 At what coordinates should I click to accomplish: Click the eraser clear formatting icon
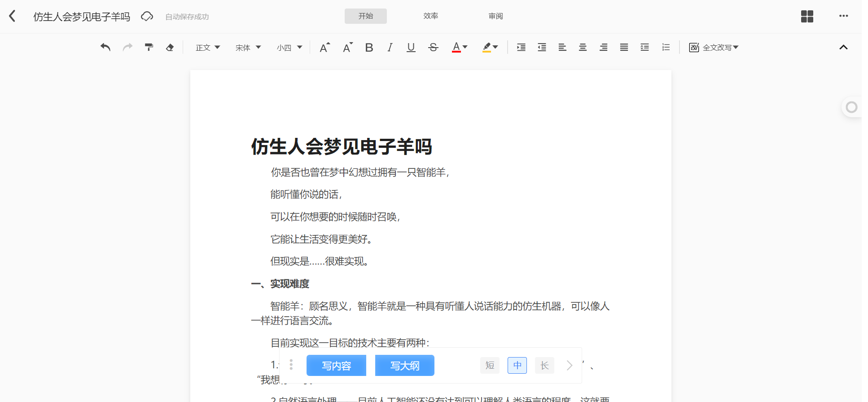coord(170,47)
